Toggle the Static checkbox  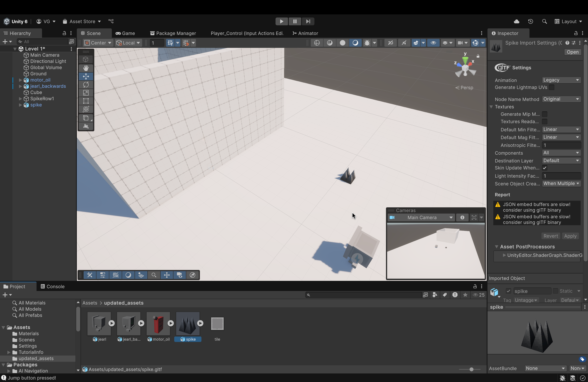555,291
